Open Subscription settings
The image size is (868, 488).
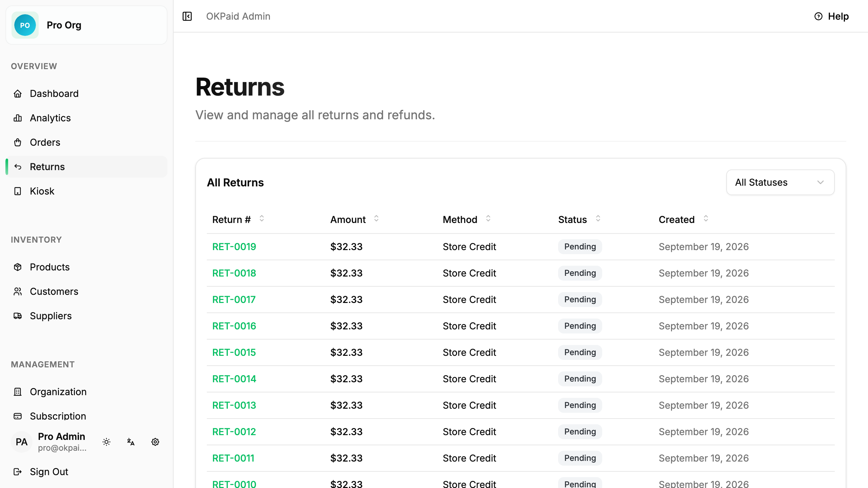pyautogui.click(x=86, y=416)
